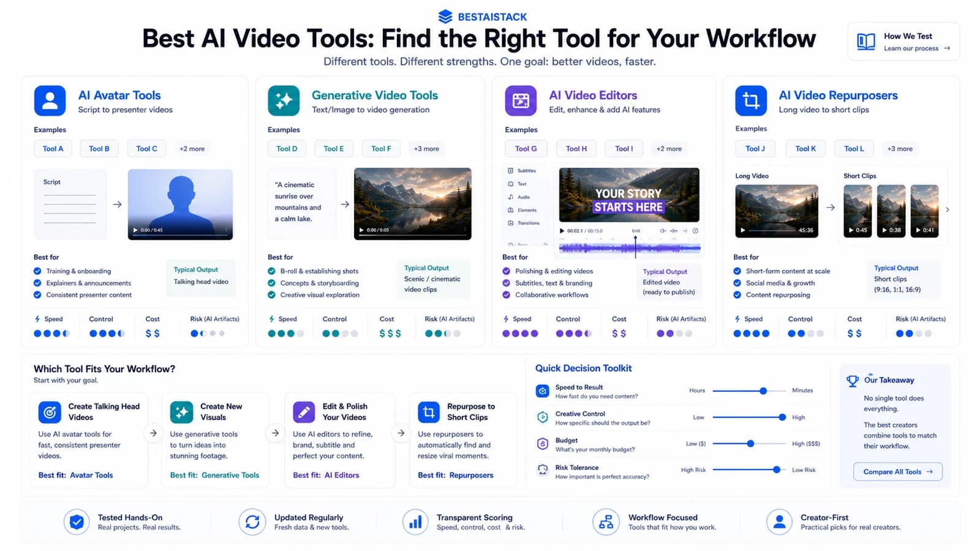
Task: Toggle B-roll & establishing shots checkmark
Action: (271, 271)
